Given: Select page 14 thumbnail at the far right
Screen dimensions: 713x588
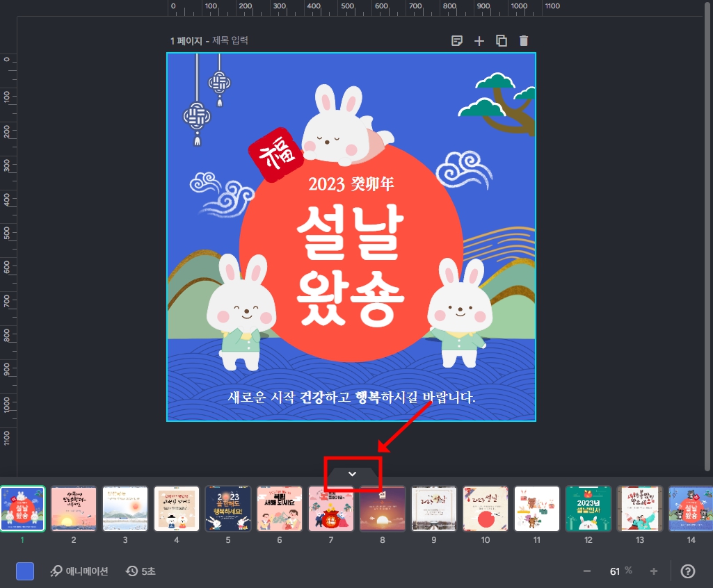Looking at the screenshot, I should (x=691, y=509).
